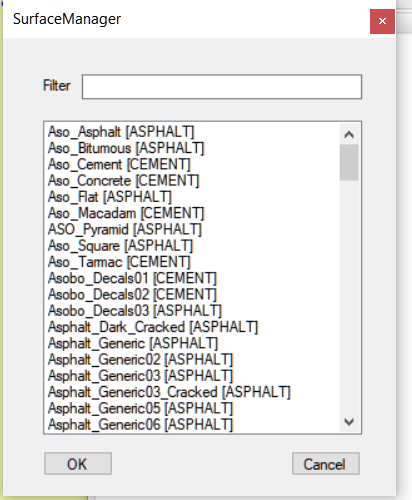Confirm selection with the OK button

coord(78,464)
